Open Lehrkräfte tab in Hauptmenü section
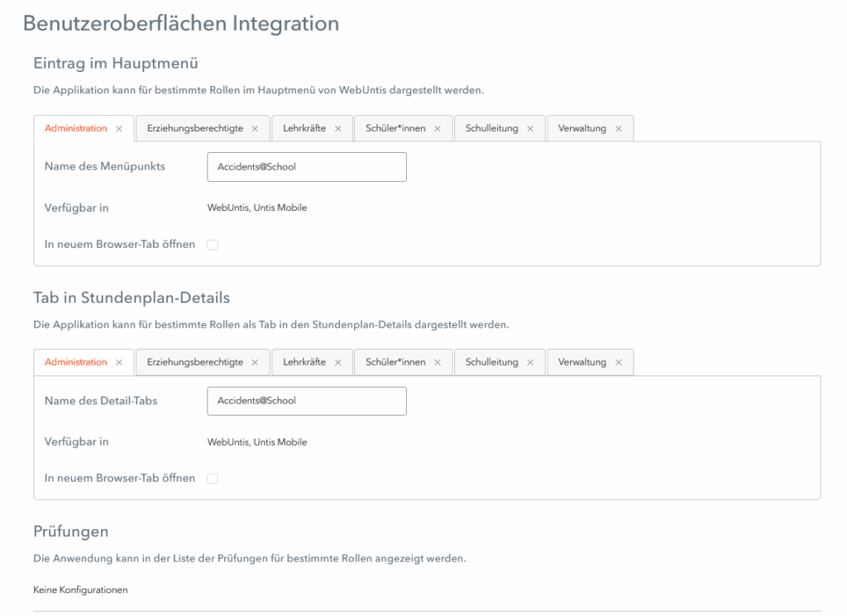The image size is (847, 616). tap(304, 129)
